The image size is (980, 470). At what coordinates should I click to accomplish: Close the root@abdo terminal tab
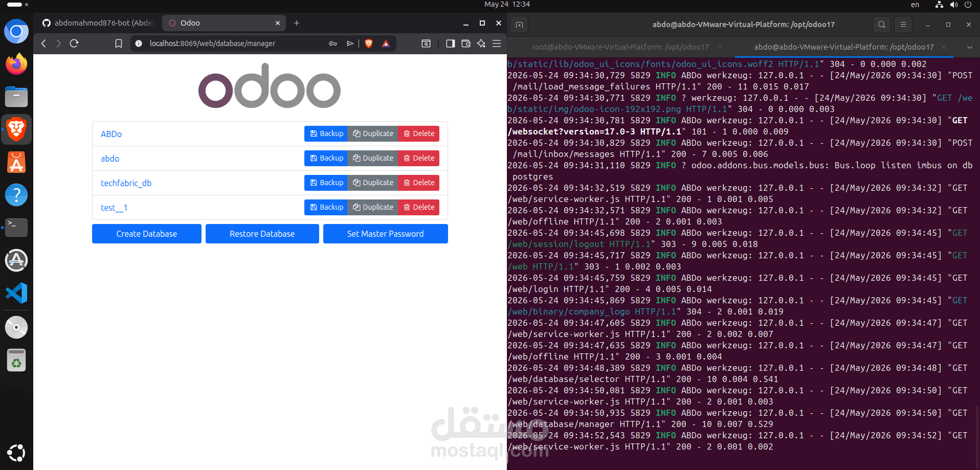coord(720,47)
